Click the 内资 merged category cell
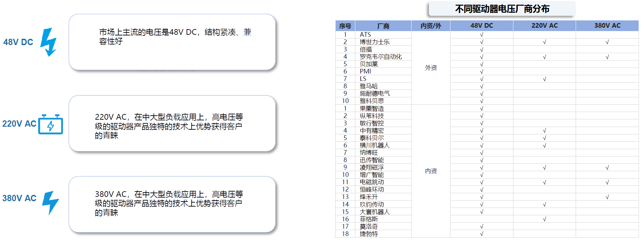Viewport: 644px width, 240px height. click(431, 171)
